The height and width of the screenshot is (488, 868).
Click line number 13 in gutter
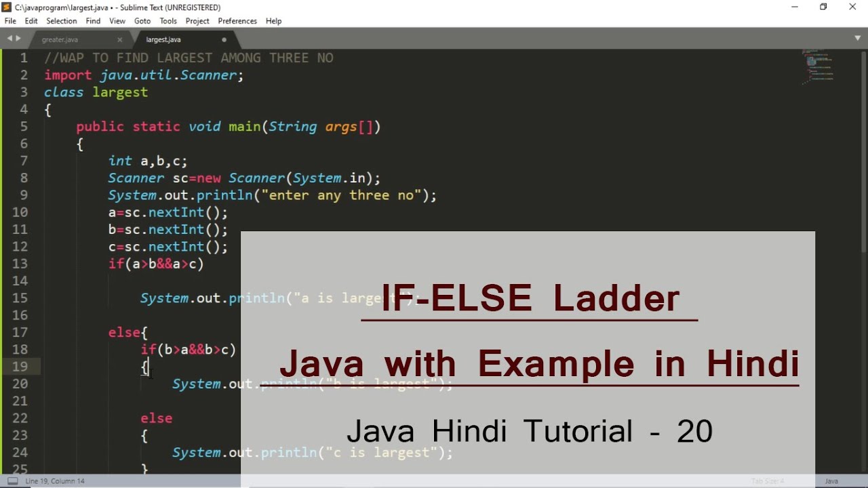click(20, 264)
